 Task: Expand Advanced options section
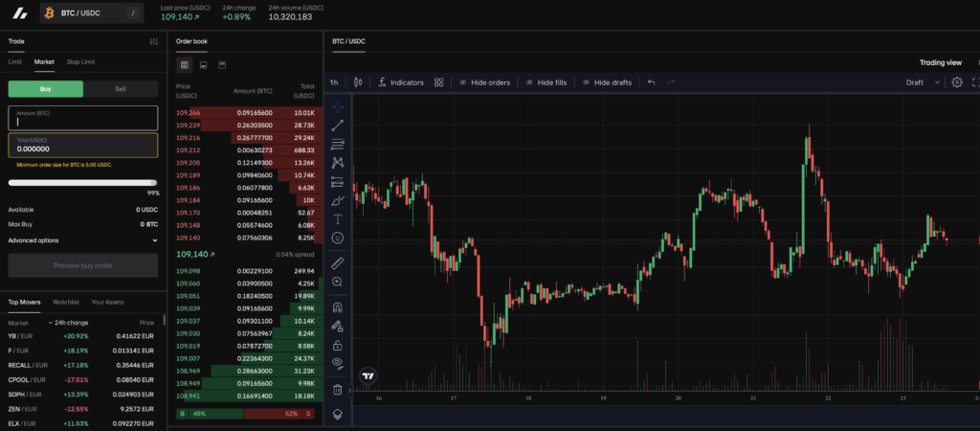(x=82, y=240)
